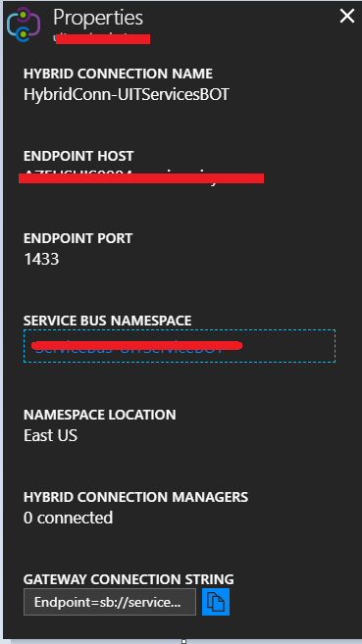The image size is (362, 644).
Task: Select the gateway connection string field
Action: coord(110,602)
